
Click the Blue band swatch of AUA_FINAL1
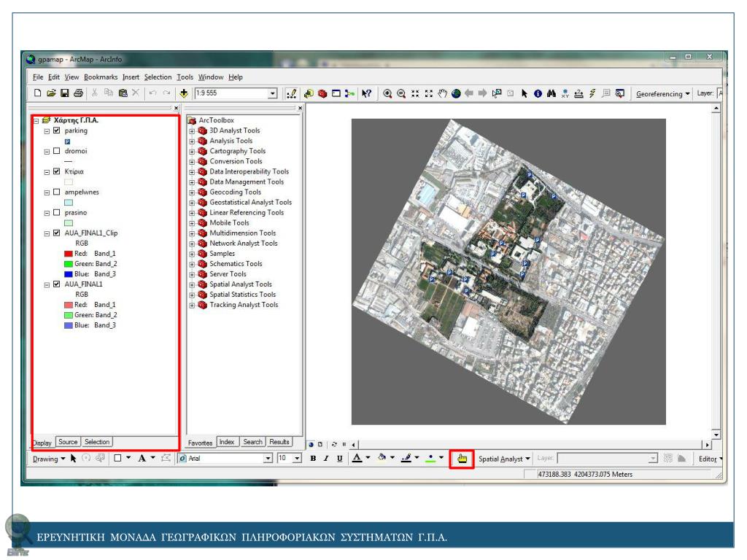coord(68,325)
